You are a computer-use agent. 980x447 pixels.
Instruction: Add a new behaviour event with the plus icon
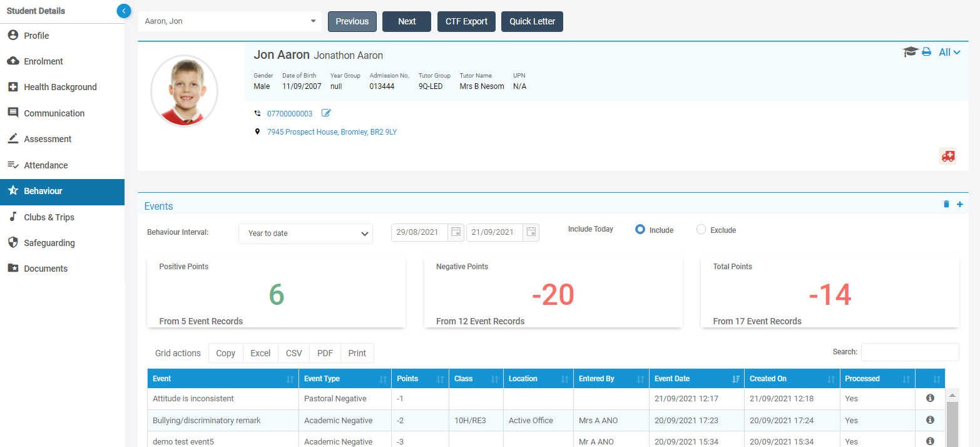click(959, 204)
